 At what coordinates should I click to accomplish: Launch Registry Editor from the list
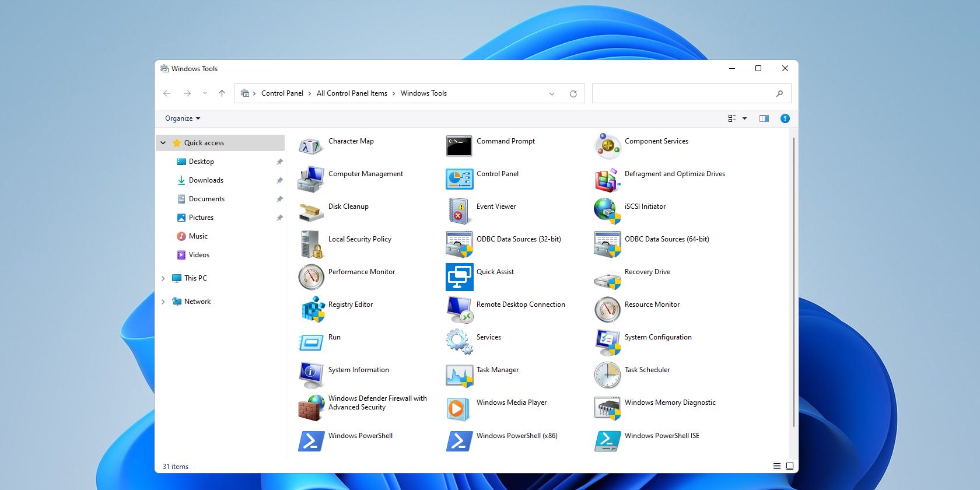point(312,309)
